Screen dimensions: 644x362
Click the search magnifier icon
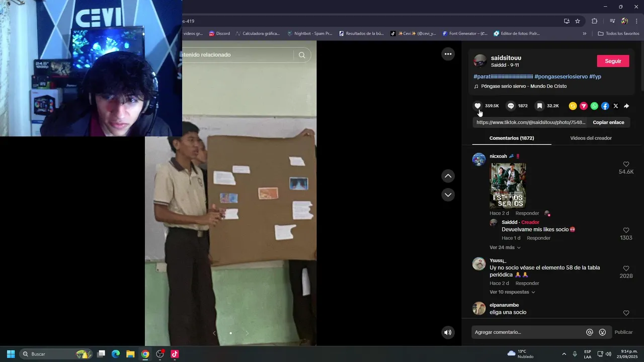tap(302, 55)
